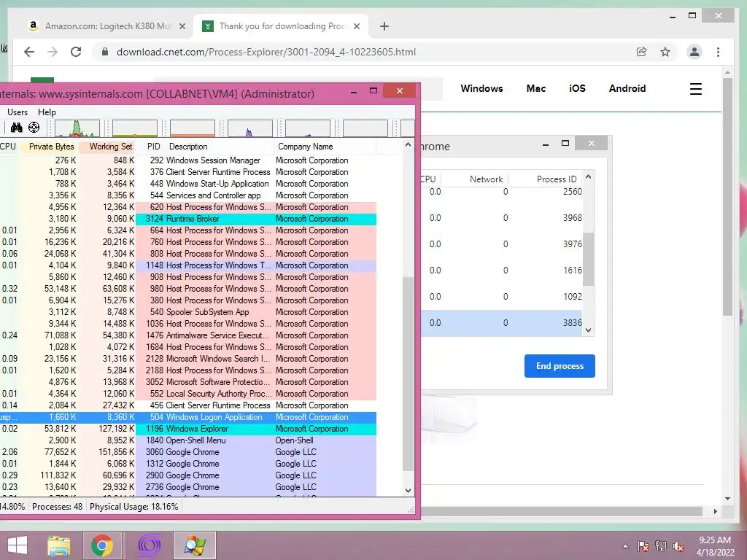Select the Spooler SubSystem App row
Screen dimensions: 747x560
[x=188, y=312]
